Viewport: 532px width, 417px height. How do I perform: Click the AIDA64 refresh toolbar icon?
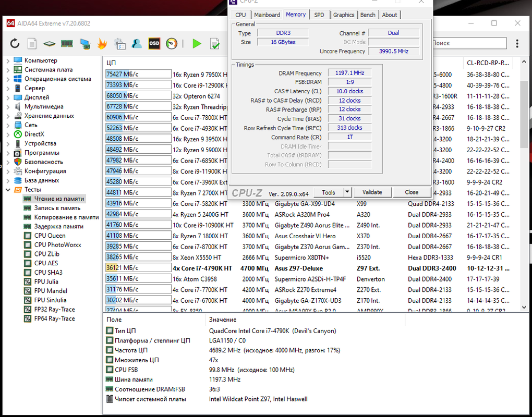15,43
